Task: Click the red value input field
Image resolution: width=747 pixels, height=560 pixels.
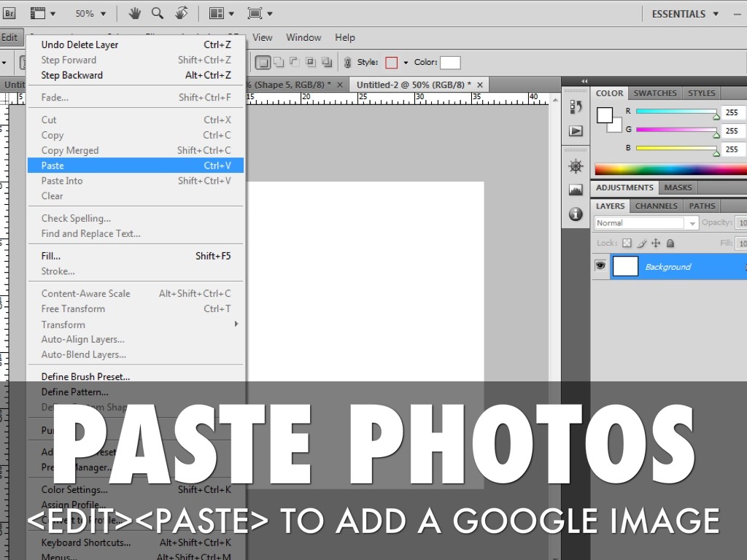Action: (x=732, y=112)
